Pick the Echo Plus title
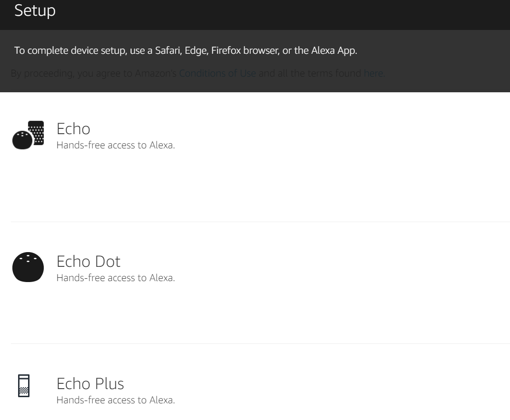The height and width of the screenshot is (420, 510). pyautogui.click(x=90, y=383)
